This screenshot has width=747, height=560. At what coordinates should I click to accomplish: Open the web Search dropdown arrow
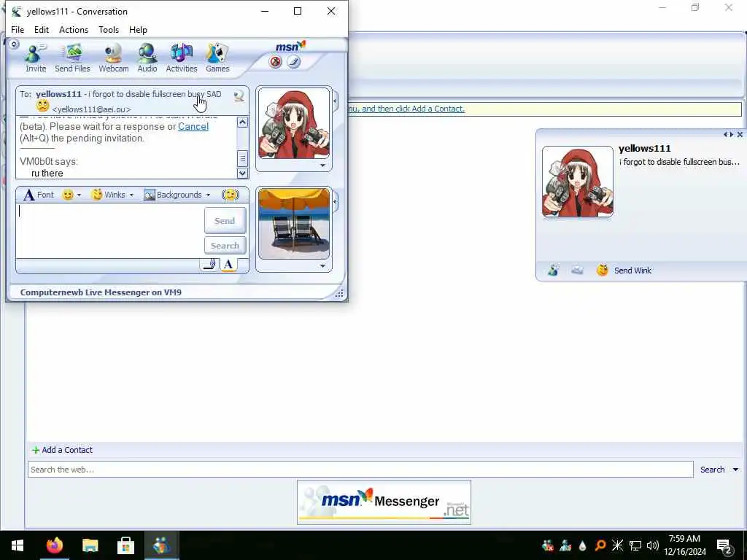[x=735, y=470]
